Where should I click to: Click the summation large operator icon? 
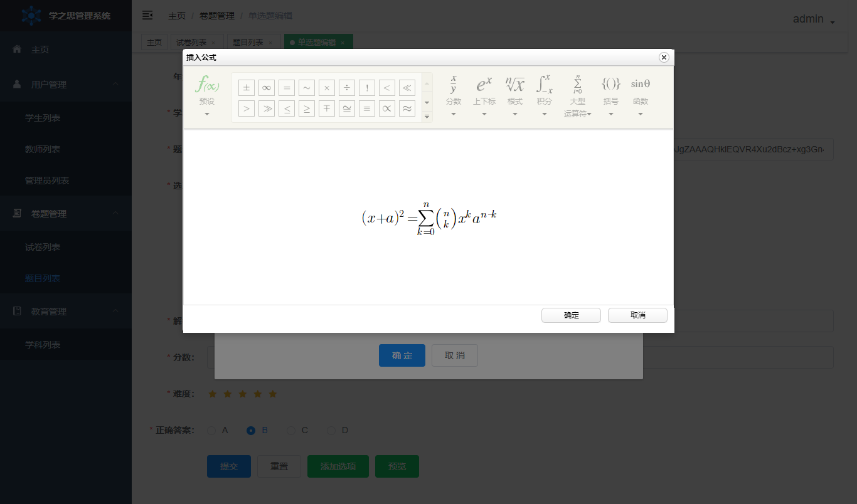(577, 85)
